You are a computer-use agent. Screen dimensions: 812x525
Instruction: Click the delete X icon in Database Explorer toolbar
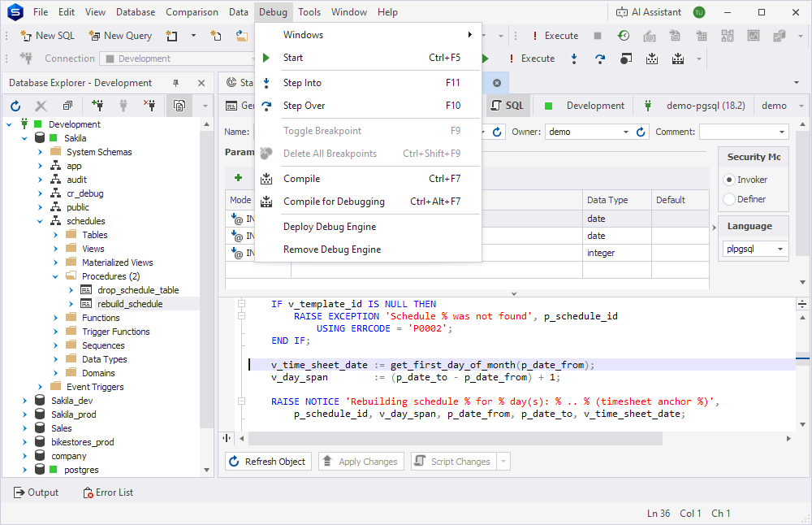(41, 106)
